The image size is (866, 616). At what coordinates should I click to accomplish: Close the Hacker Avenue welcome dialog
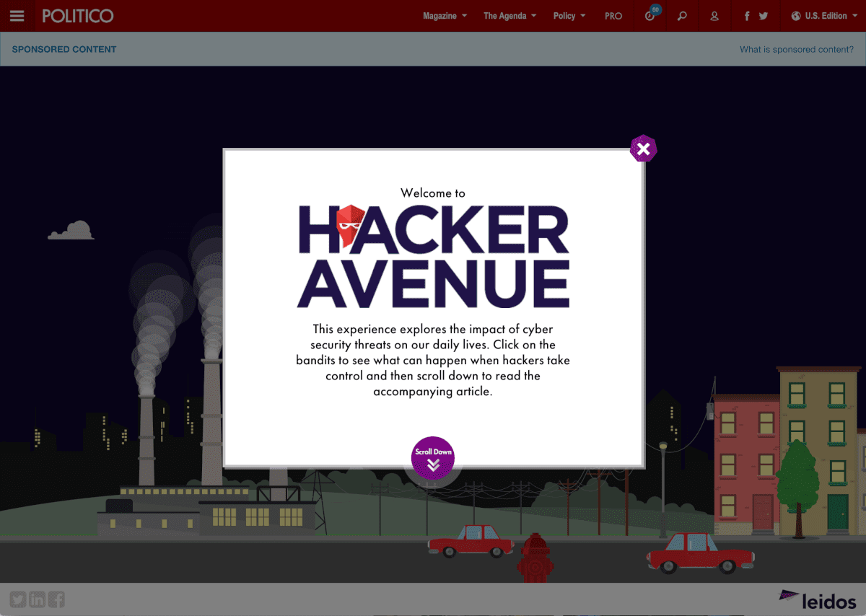pyautogui.click(x=643, y=149)
